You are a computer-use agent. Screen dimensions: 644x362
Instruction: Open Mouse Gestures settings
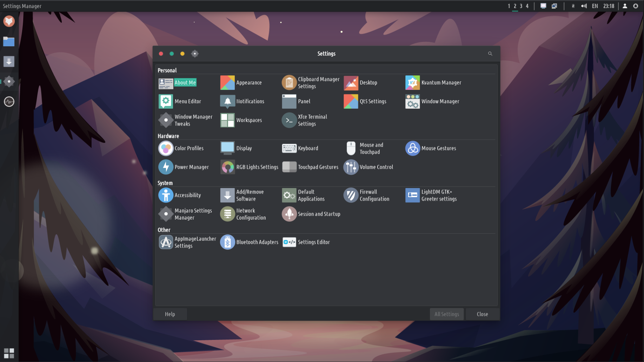pyautogui.click(x=431, y=148)
